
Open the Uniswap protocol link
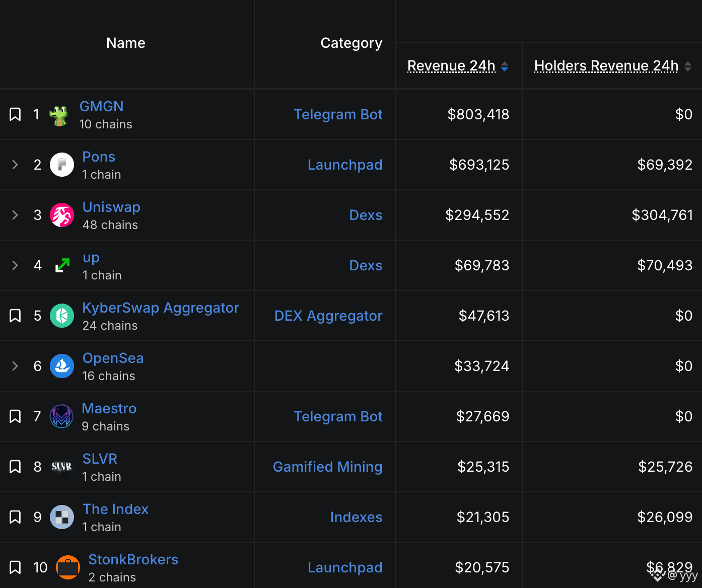pos(111,207)
